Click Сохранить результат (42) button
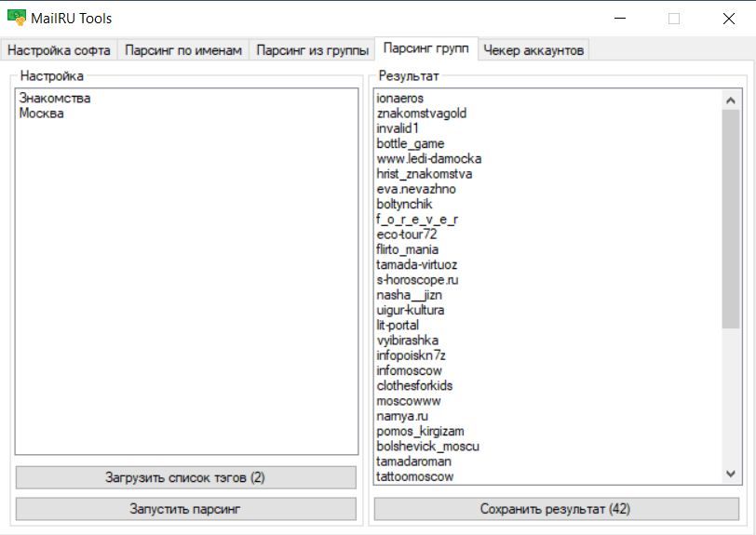 tap(555, 509)
